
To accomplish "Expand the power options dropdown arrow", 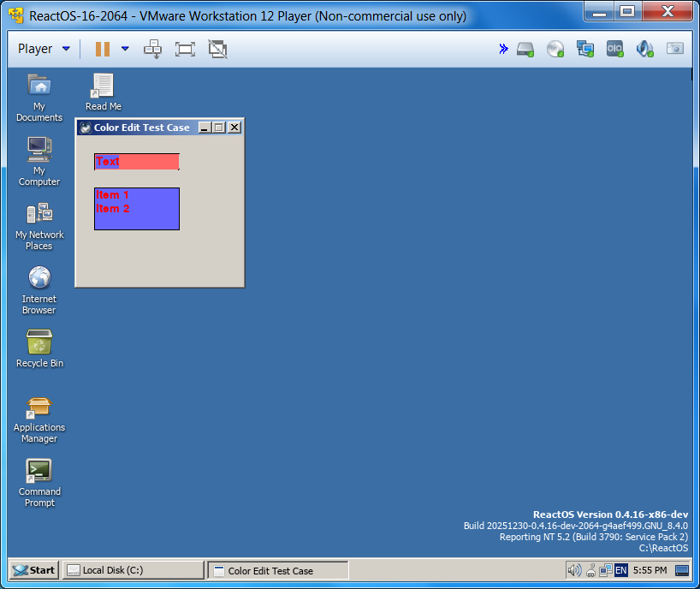I will [x=125, y=49].
